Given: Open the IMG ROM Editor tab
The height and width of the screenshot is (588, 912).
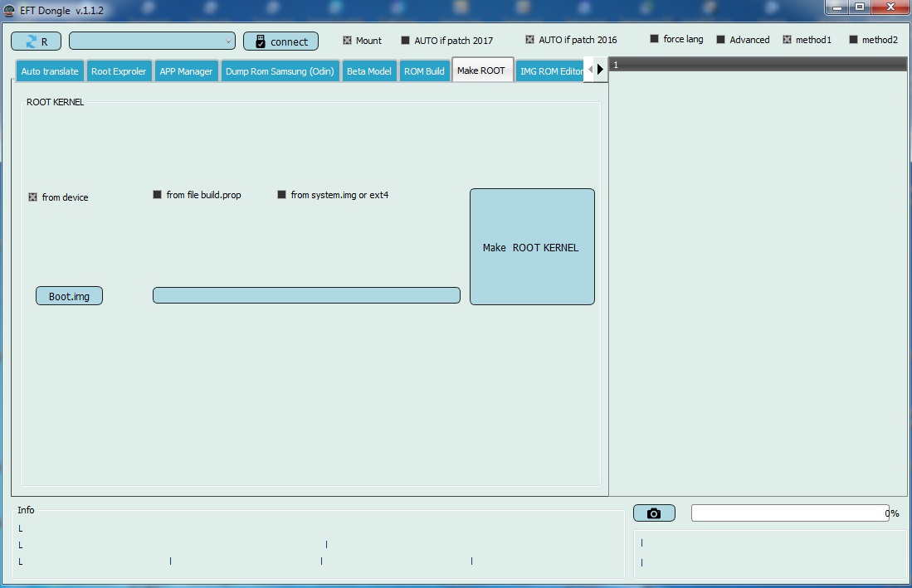Looking at the screenshot, I should click(550, 70).
